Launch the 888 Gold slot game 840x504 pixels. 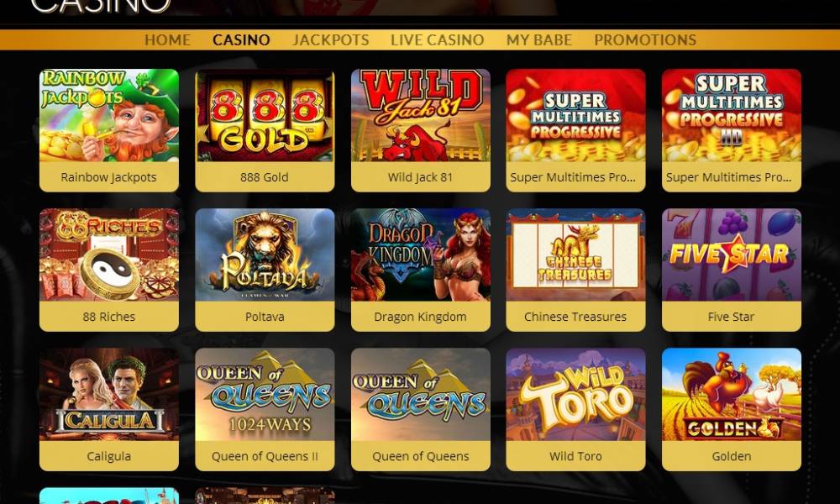[265, 115]
